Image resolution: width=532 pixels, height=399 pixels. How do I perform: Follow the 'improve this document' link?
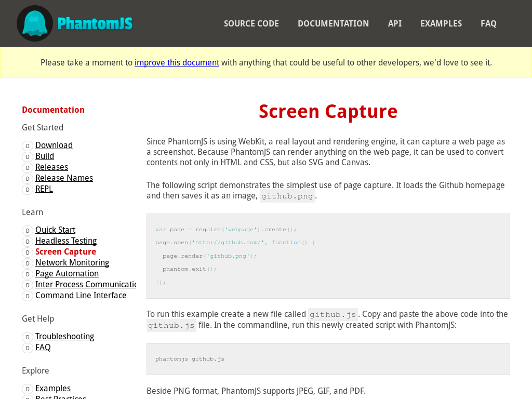click(177, 63)
